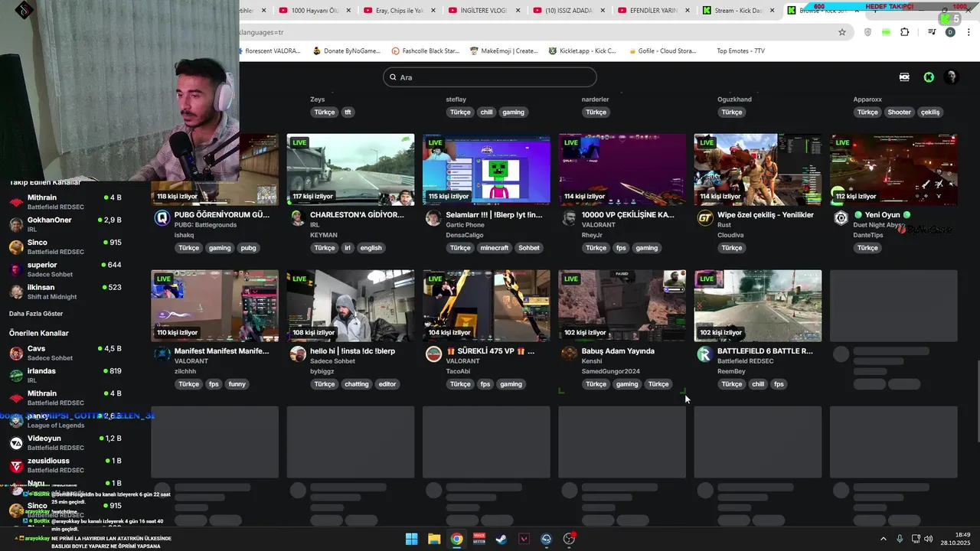This screenshot has width=980, height=551.
Task: Click the DensaCaligo channel avatar
Action: click(x=433, y=218)
